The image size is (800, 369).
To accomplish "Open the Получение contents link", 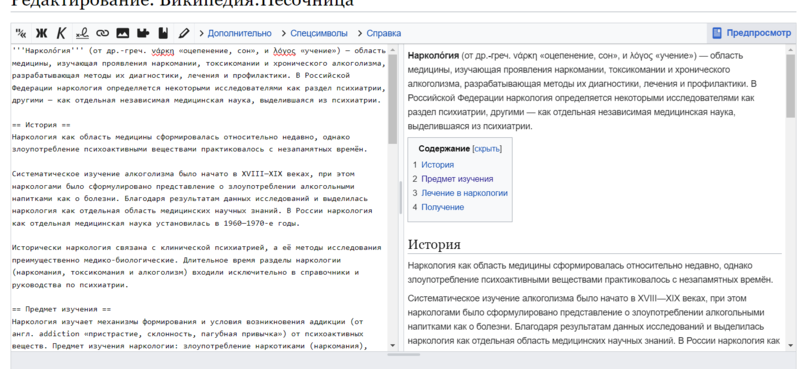I will 442,207.
